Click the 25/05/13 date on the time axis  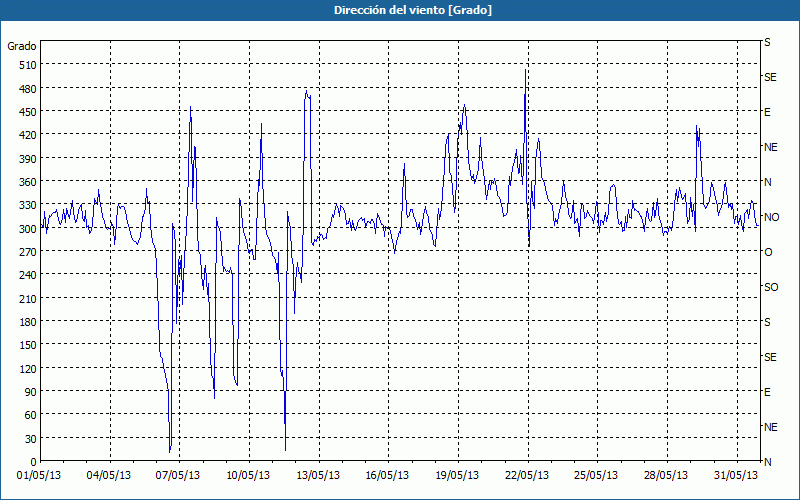tap(596, 476)
